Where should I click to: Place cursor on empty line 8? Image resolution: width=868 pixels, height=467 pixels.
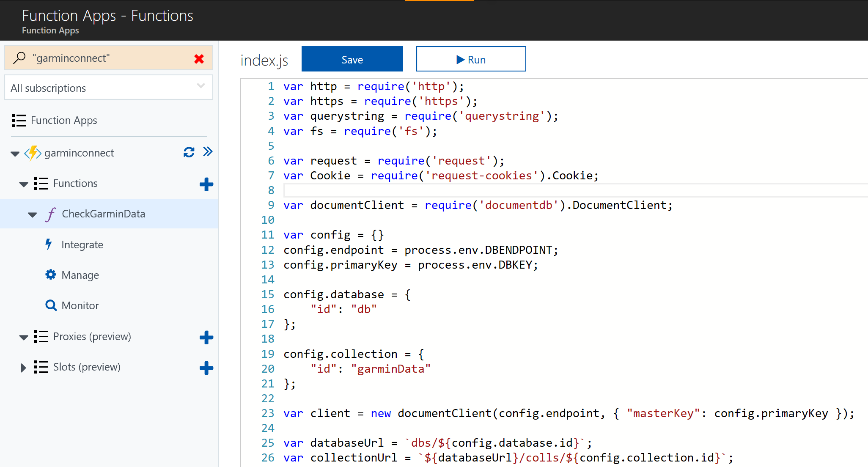click(x=575, y=190)
